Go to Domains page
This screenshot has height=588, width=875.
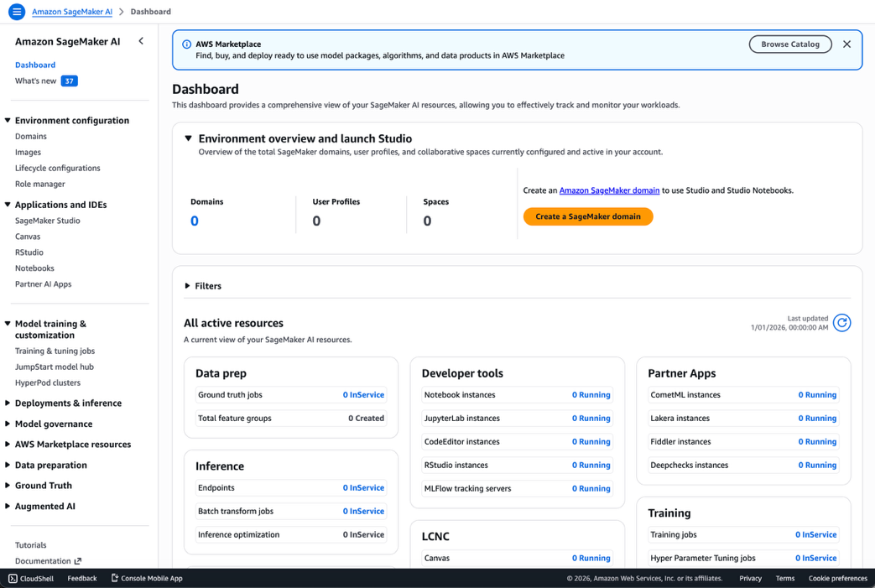(31, 136)
